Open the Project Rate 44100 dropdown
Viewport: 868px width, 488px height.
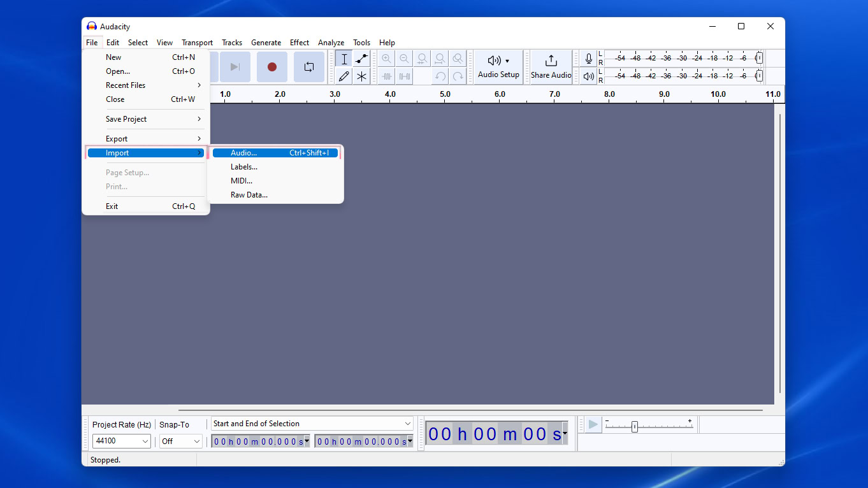click(121, 441)
